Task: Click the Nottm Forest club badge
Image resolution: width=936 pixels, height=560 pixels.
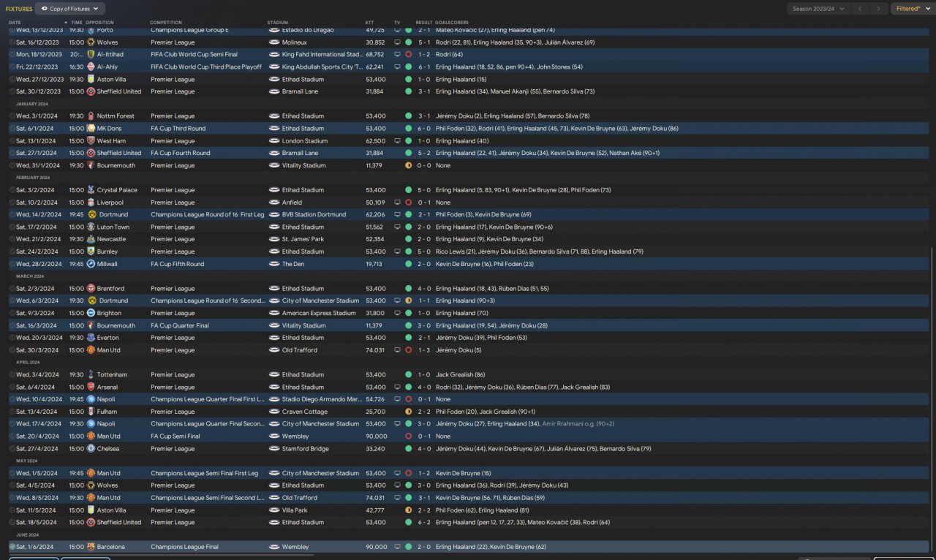Action: (x=91, y=116)
